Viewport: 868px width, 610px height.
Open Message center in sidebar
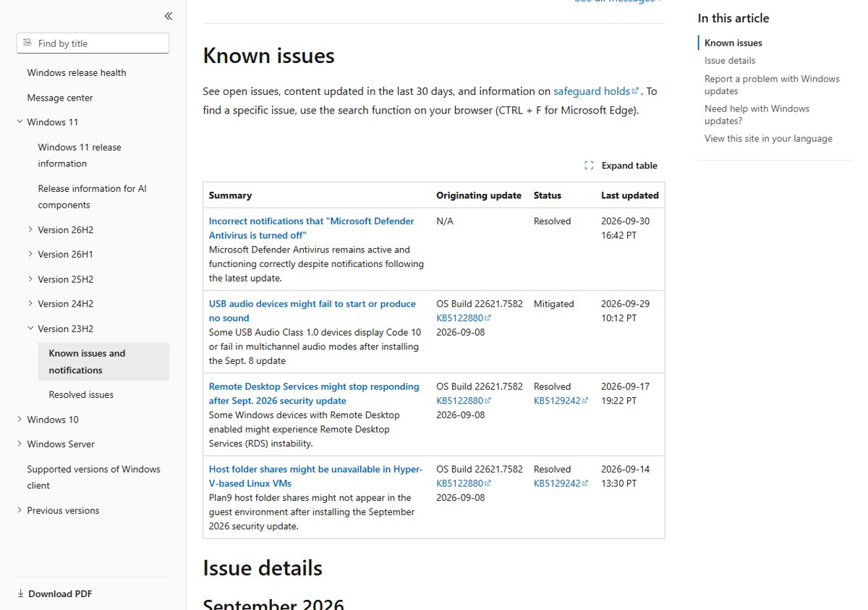[60, 98]
